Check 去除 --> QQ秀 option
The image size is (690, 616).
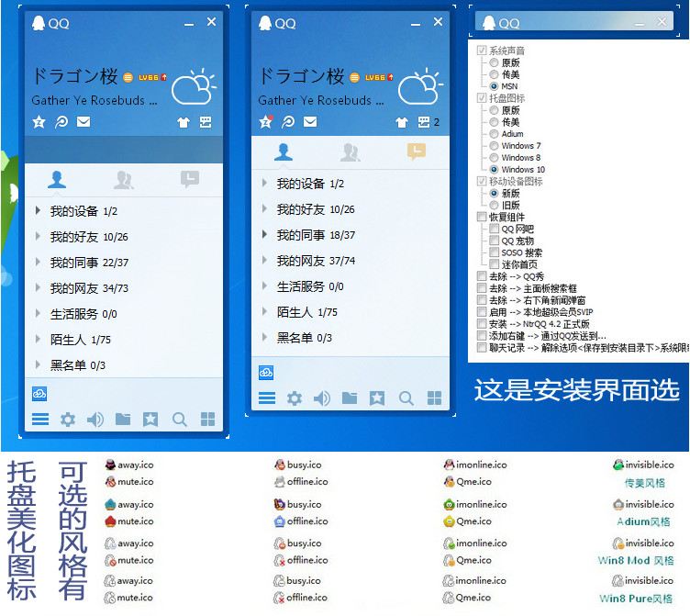482,276
